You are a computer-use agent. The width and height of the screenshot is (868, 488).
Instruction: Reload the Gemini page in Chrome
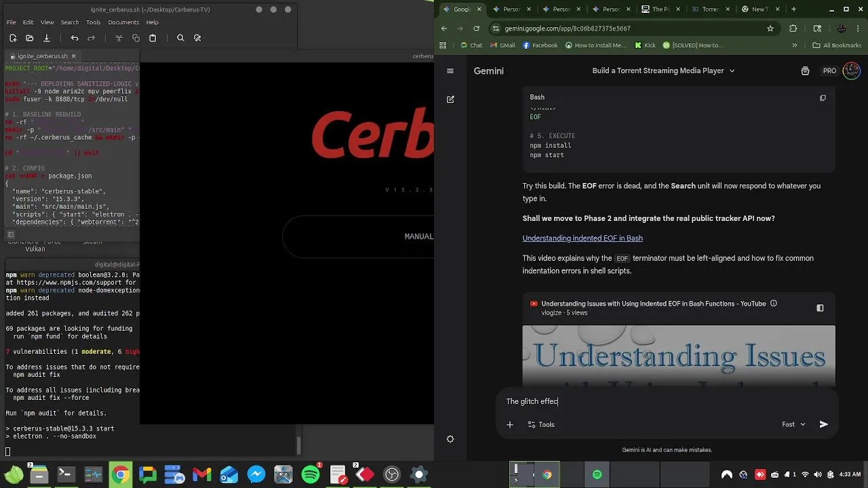pyautogui.click(x=477, y=28)
